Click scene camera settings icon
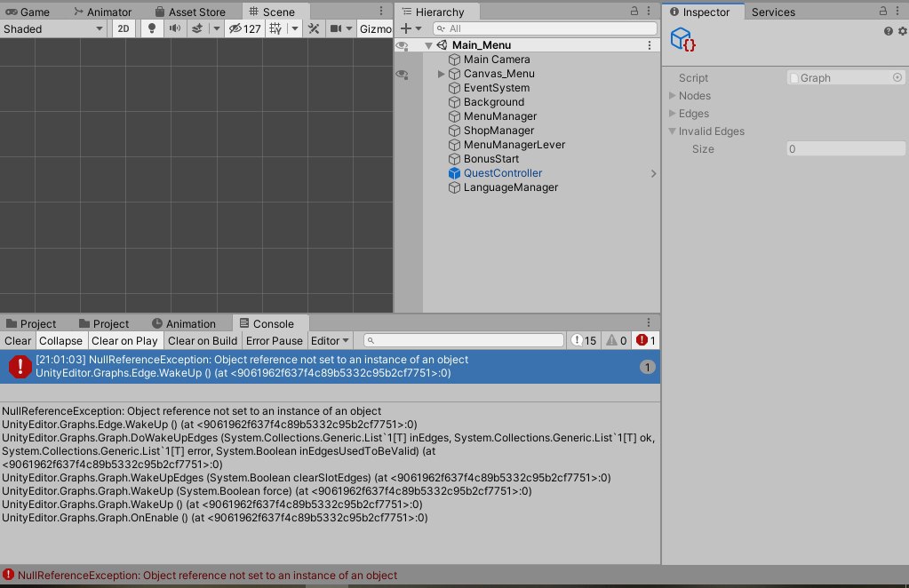The image size is (909, 588). coord(336,28)
